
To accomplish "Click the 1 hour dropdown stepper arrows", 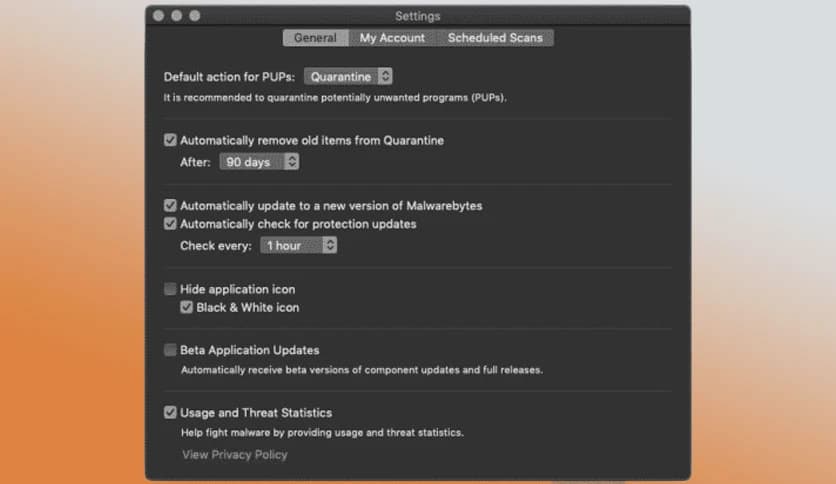I will pos(329,245).
